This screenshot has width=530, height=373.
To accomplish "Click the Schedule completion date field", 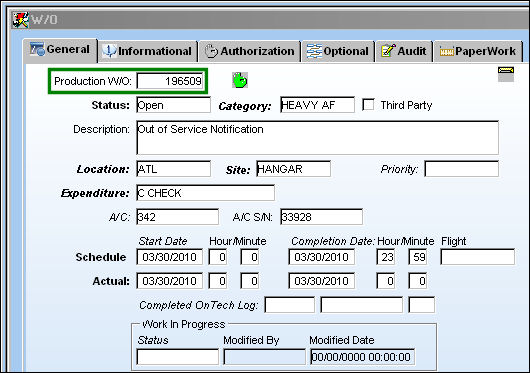I will 321,257.
